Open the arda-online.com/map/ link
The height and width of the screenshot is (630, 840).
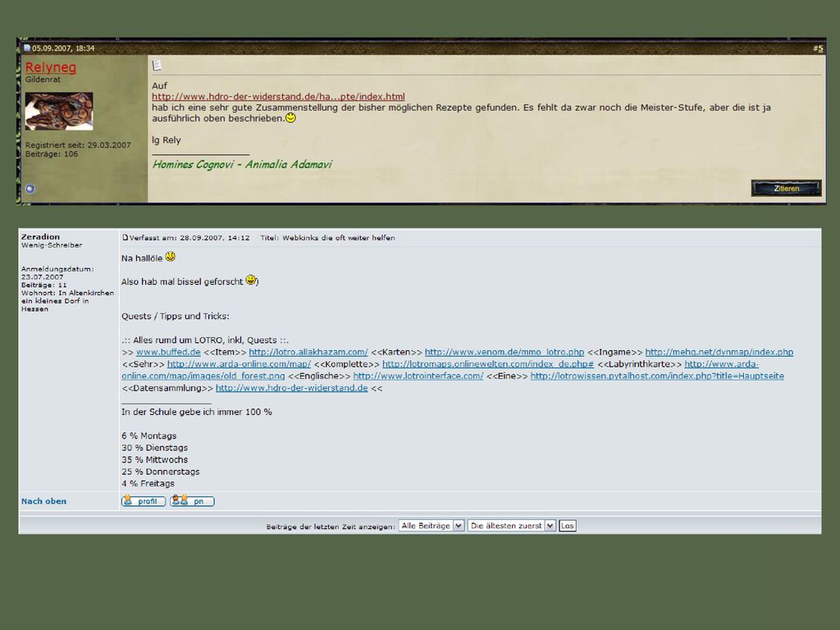click(x=239, y=363)
